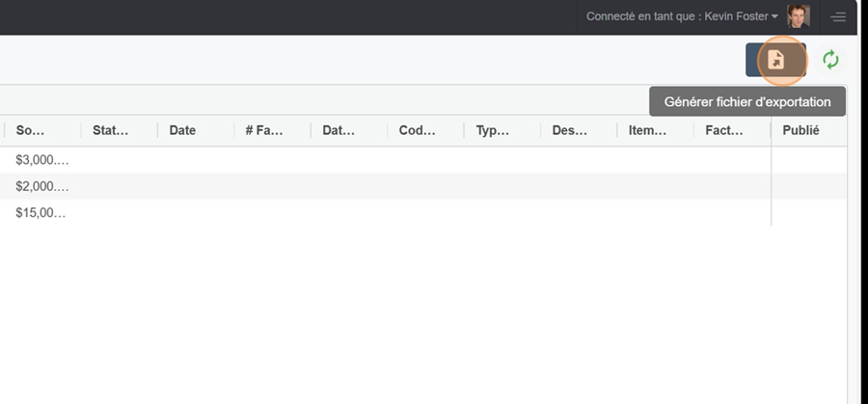
Task: Sort by the Publié column header
Action: pyautogui.click(x=800, y=130)
